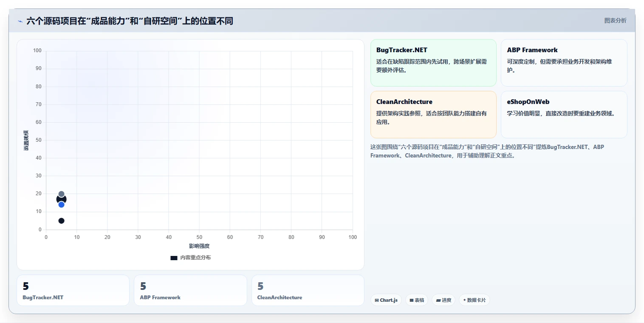644x323 pixels.
Task: Click the 数据卡片 tag pill
Action: [475, 300]
